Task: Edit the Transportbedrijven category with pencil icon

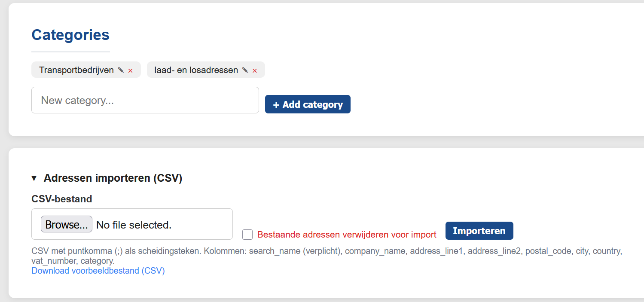Action: click(121, 70)
